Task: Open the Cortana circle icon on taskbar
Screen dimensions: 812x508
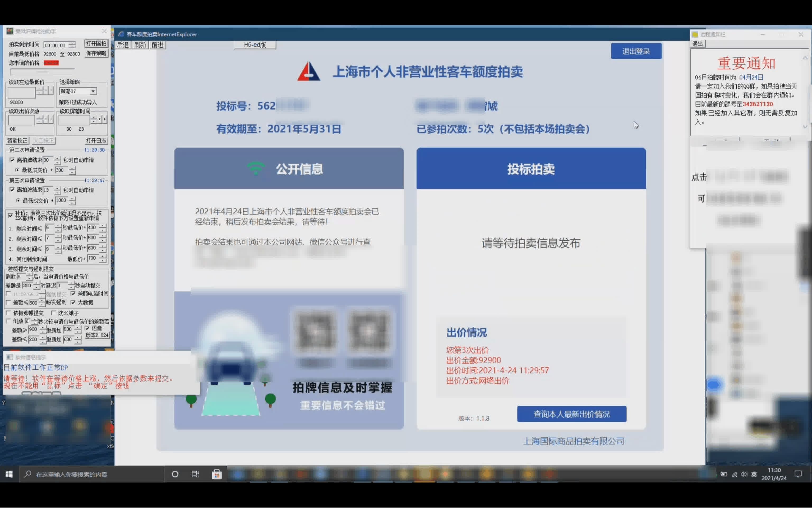Action: [175, 474]
